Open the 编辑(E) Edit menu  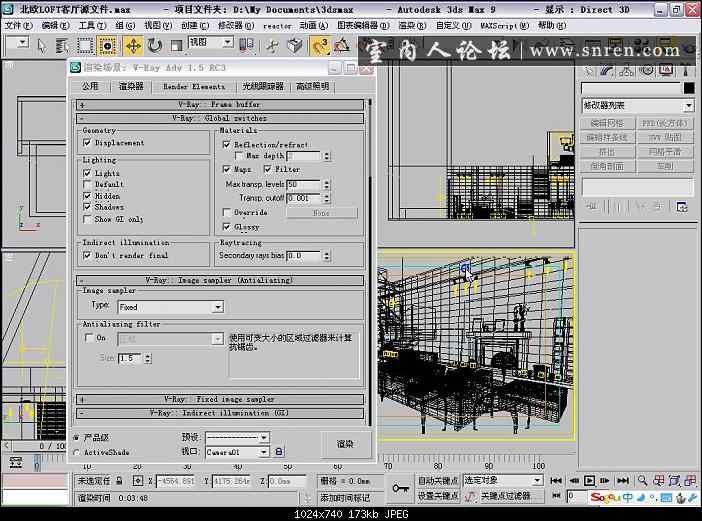click(x=56, y=26)
